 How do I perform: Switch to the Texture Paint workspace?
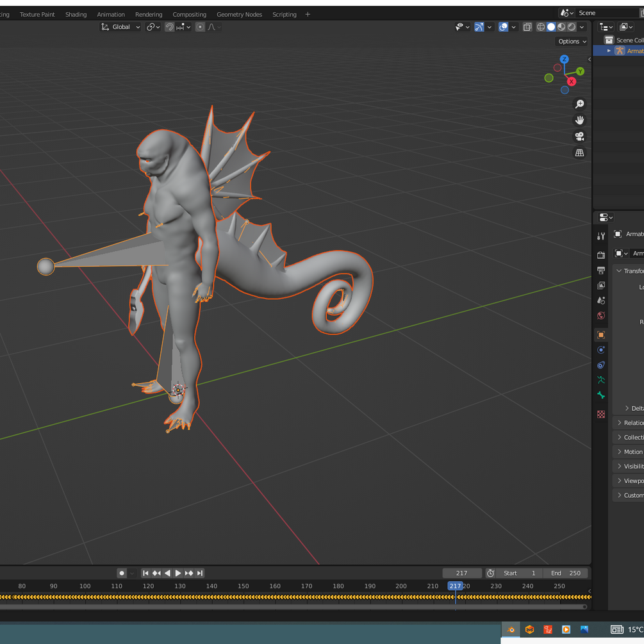coord(37,14)
